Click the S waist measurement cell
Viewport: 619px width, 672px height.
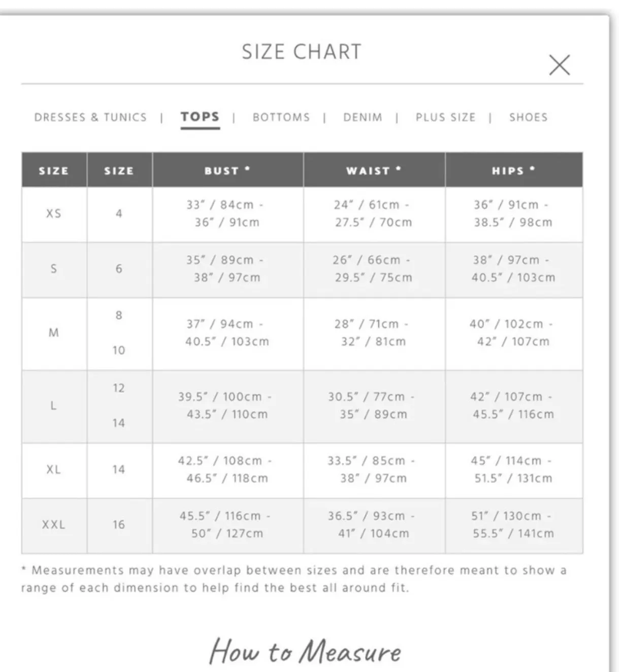tap(374, 269)
